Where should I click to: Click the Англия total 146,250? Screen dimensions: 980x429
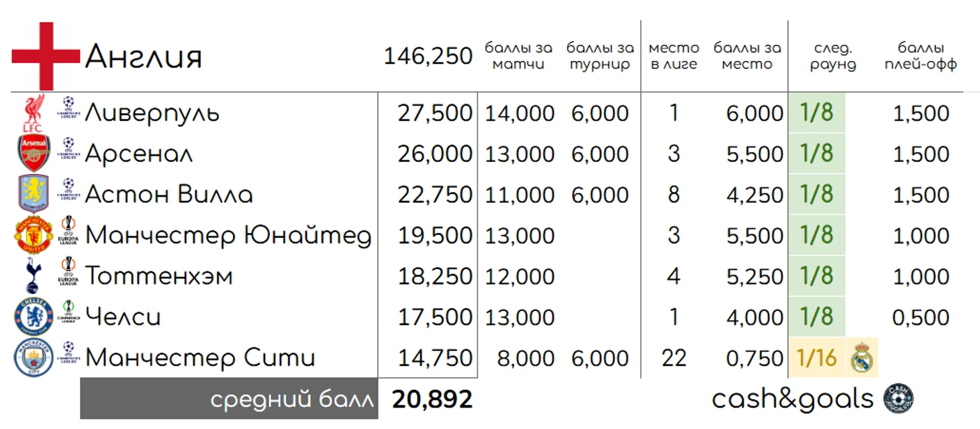pyautogui.click(x=428, y=56)
